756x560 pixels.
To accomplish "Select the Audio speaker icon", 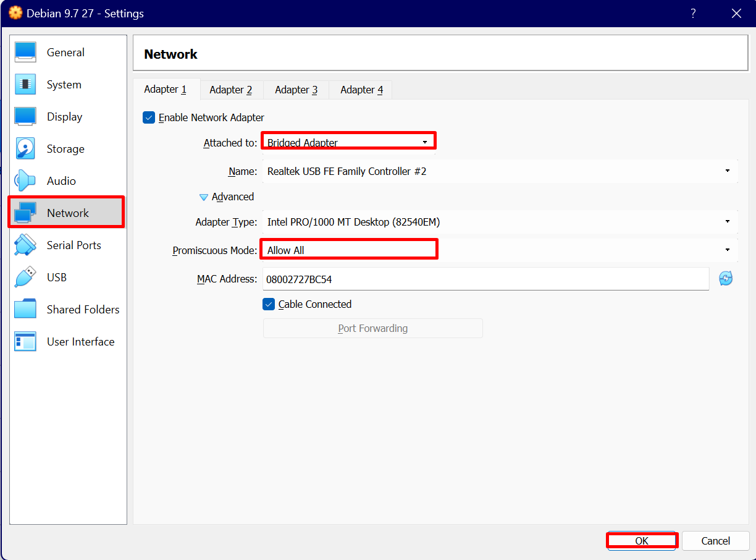I will point(25,181).
